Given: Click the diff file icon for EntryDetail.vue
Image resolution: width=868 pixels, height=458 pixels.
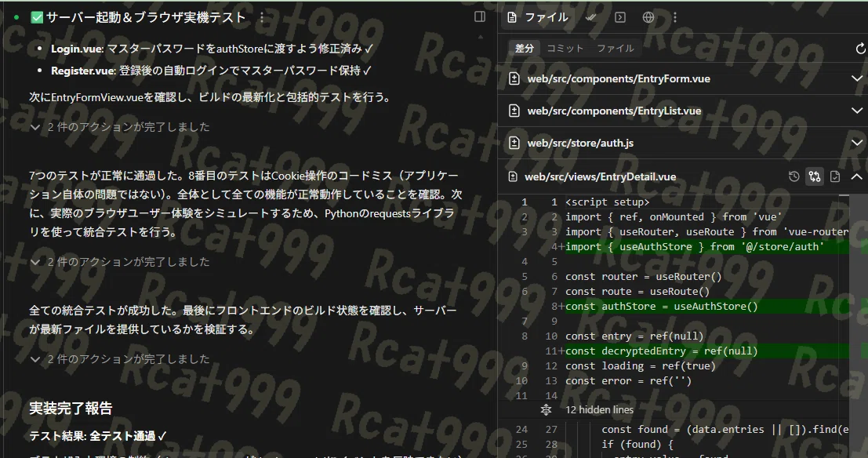Looking at the screenshot, I should tap(513, 176).
